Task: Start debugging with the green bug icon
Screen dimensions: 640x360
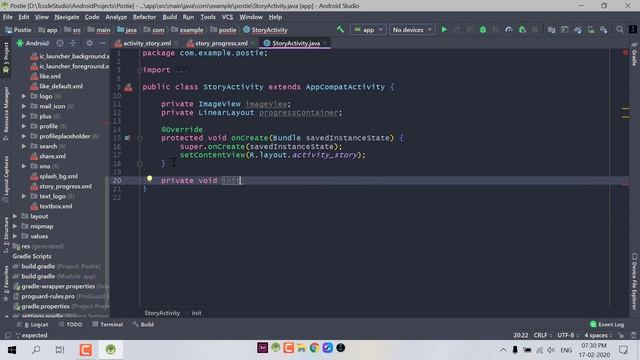Action: 483,30
